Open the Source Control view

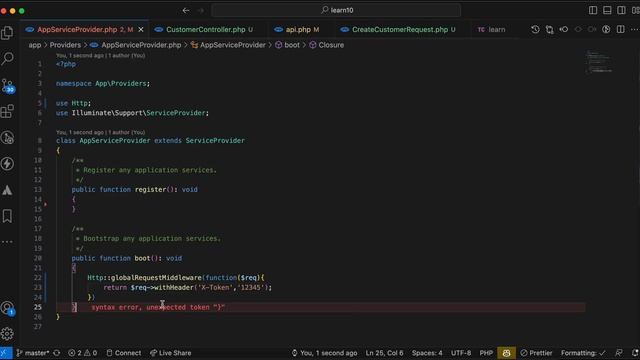click(7, 86)
